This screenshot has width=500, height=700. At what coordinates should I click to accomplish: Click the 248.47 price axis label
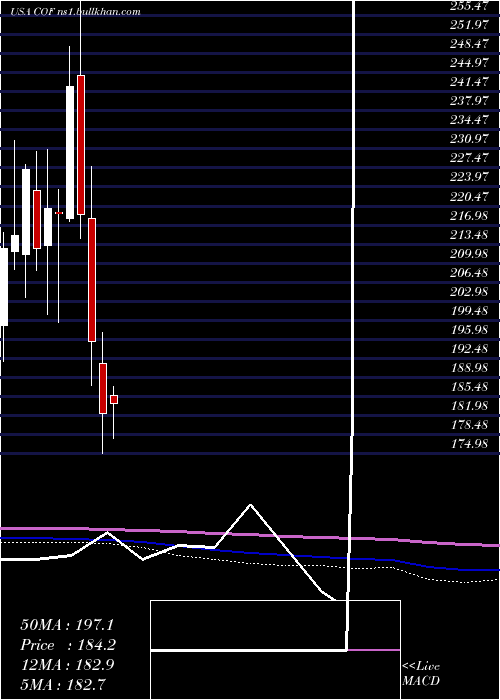pos(470,44)
